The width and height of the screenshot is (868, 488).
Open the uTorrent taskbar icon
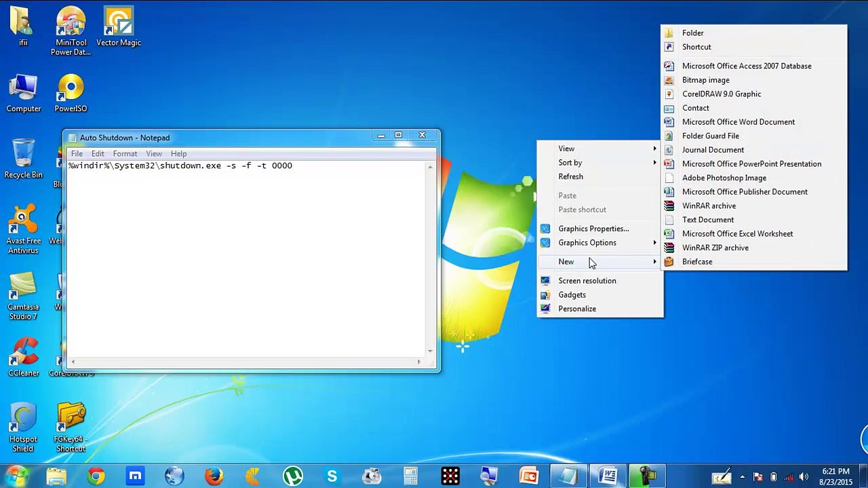(293, 476)
